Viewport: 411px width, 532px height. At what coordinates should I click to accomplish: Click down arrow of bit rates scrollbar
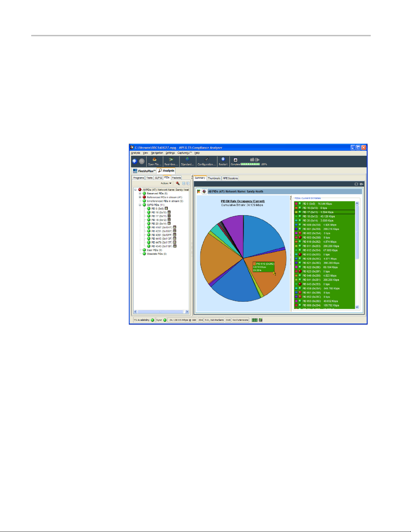357,307
